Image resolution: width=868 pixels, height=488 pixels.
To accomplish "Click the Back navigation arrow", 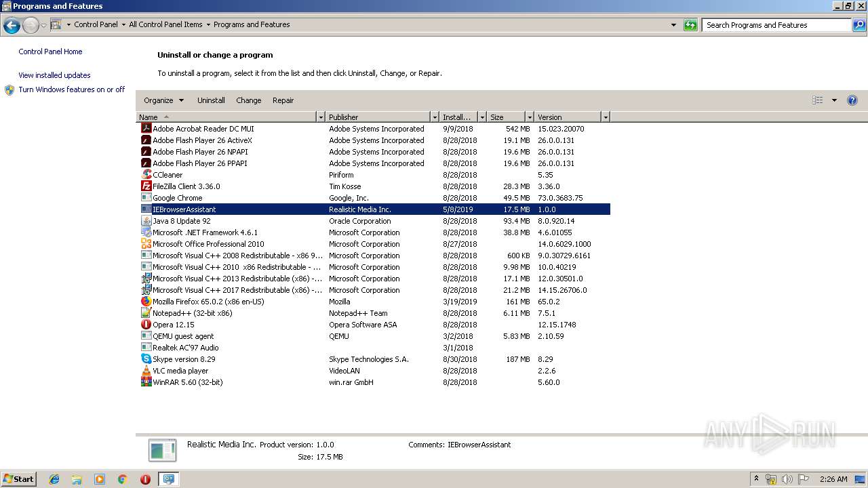I will [12, 26].
